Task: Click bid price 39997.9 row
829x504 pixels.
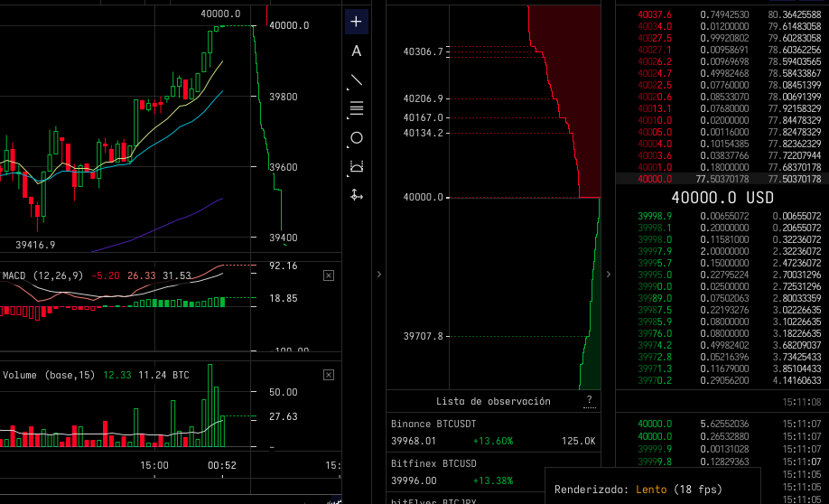Action: 722,251
